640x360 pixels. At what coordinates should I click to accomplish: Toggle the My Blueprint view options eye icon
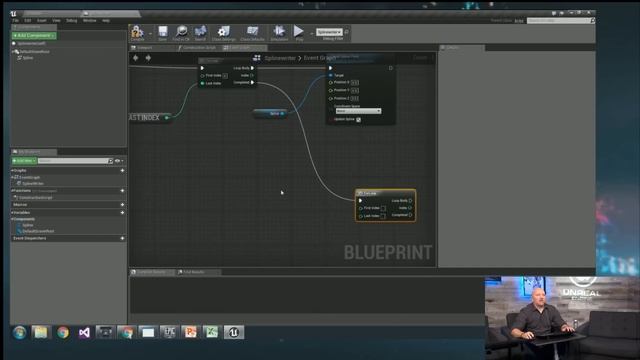click(118, 161)
